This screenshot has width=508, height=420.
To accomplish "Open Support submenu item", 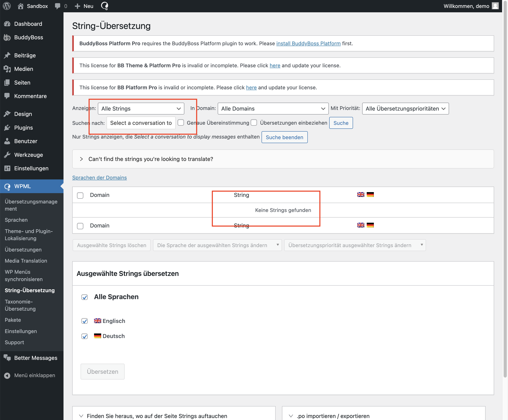I will pos(14,342).
